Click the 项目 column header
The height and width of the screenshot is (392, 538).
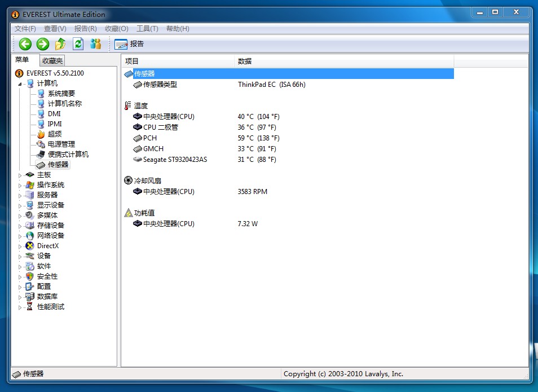[x=178, y=61]
